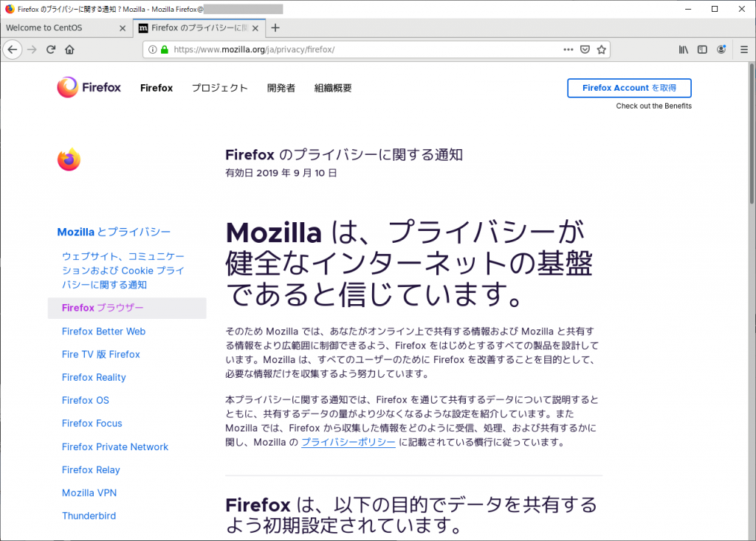
Task: Click the forward arrow navigation button
Action: point(32,49)
